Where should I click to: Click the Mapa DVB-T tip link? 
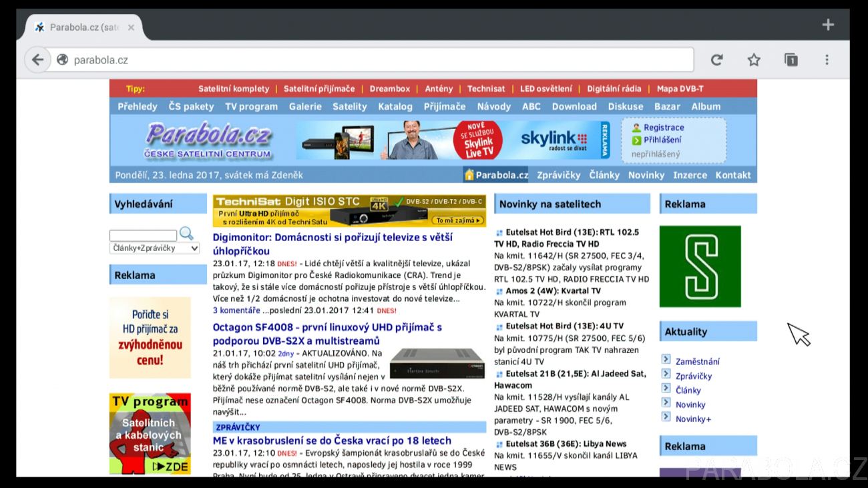click(x=680, y=89)
